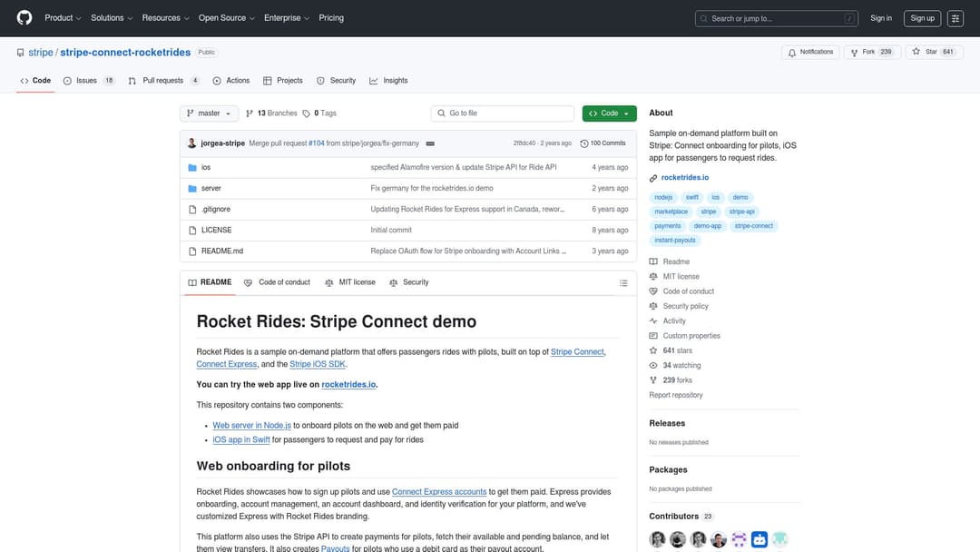Image resolution: width=980 pixels, height=552 pixels.
Task: Open the stripe organization link
Action: [41, 53]
